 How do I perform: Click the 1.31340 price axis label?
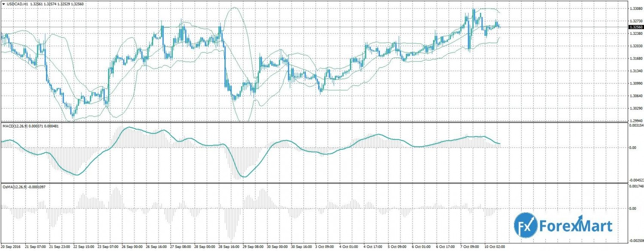coord(636,71)
